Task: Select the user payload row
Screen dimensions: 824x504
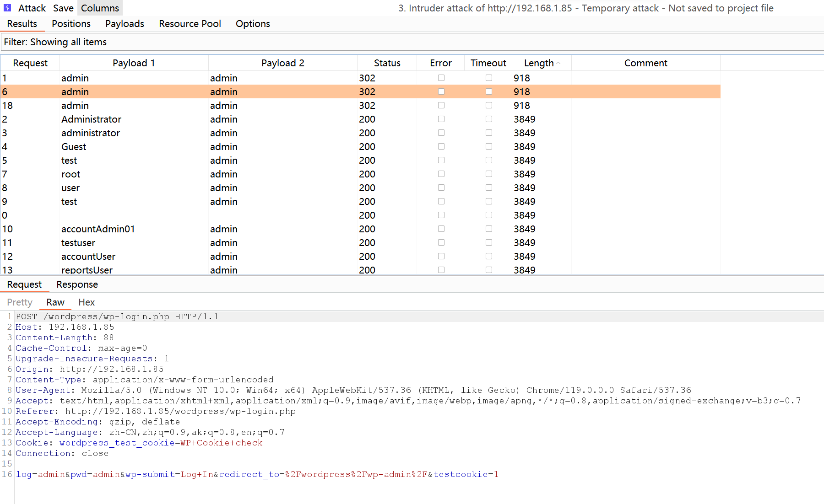Action: click(x=360, y=188)
